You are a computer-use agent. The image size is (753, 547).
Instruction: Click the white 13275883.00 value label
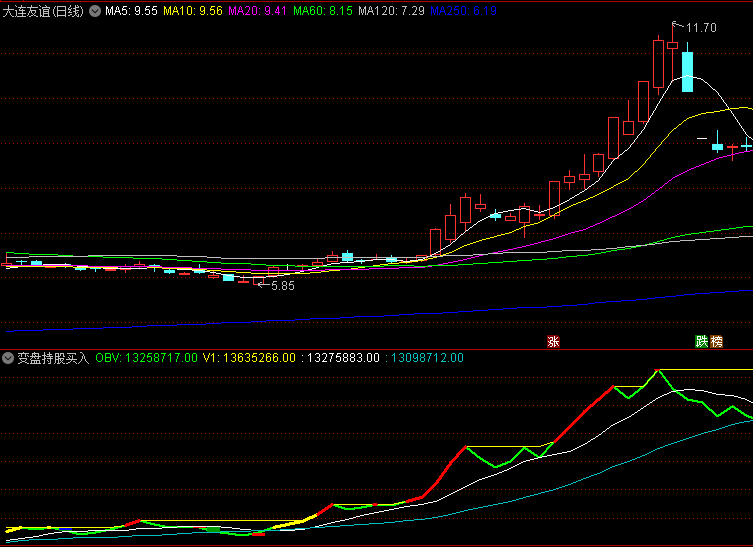343,358
